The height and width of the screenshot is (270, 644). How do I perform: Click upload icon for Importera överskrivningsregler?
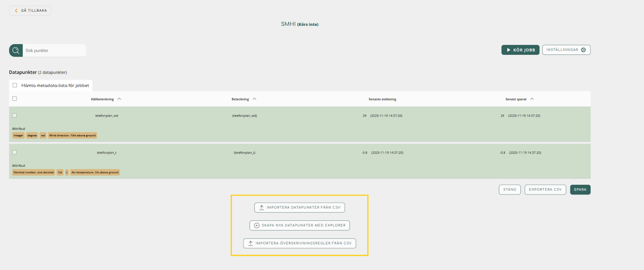(x=250, y=243)
